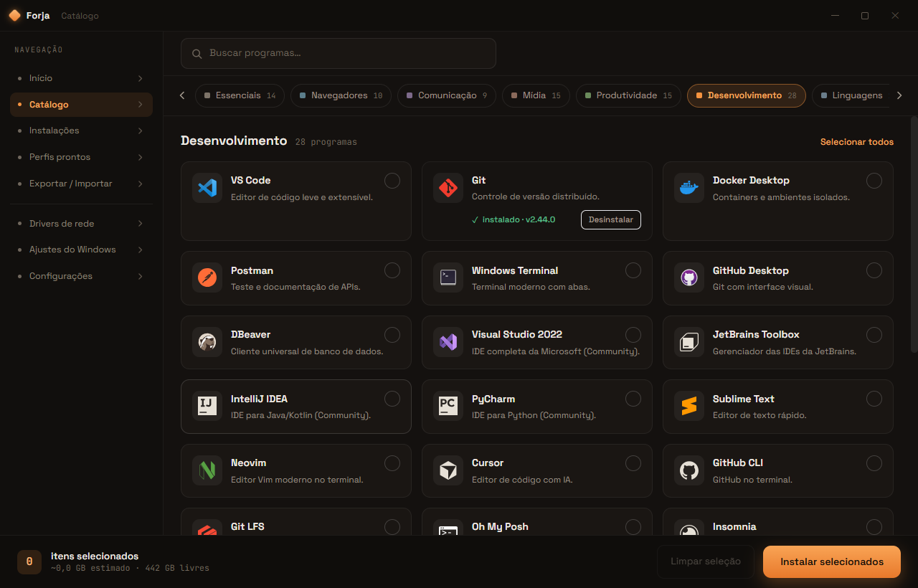Screen dimensions: 918x588
Task: Select the Cursor checkbox
Action: [633, 463]
